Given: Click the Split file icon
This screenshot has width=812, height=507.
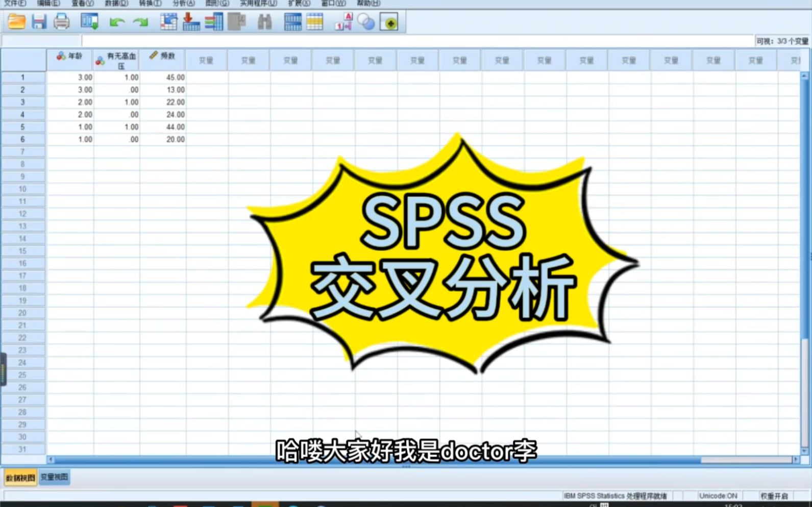Looking at the screenshot, I should [x=292, y=22].
